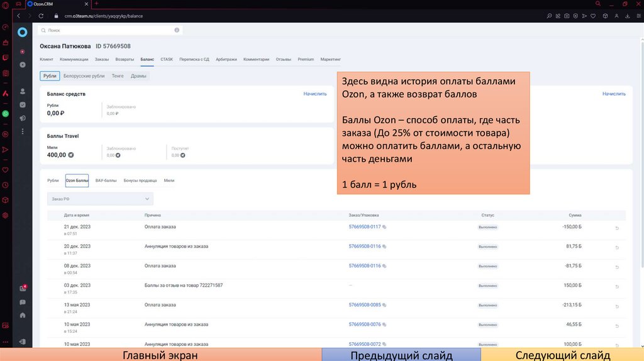Open Opera sidebar settings gear

tap(5, 215)
